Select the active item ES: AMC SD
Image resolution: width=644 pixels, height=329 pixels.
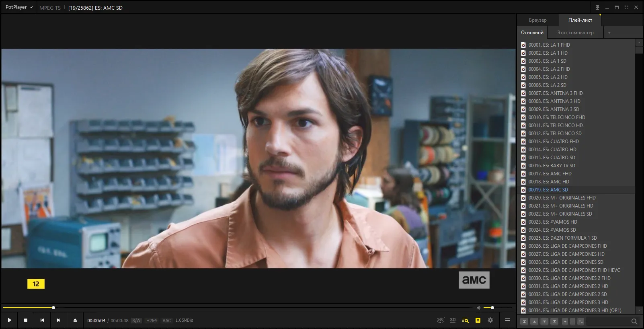pyautogui.click(x=576, y=190)
